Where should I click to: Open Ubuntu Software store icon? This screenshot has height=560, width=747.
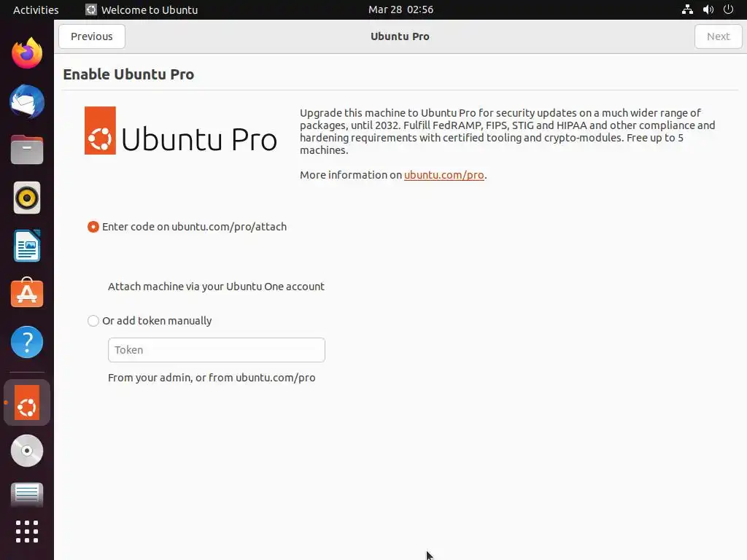(x=27, y=294)
